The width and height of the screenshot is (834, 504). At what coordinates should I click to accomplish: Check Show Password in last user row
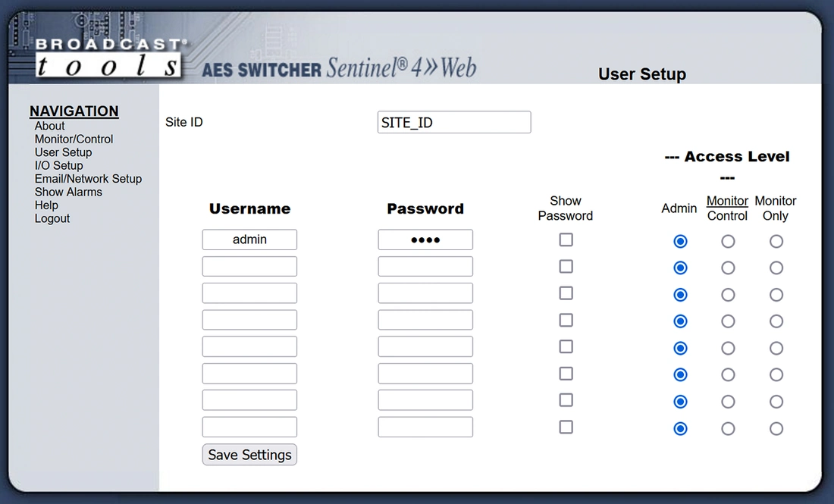pyautogui.click(x=566, y=427)
